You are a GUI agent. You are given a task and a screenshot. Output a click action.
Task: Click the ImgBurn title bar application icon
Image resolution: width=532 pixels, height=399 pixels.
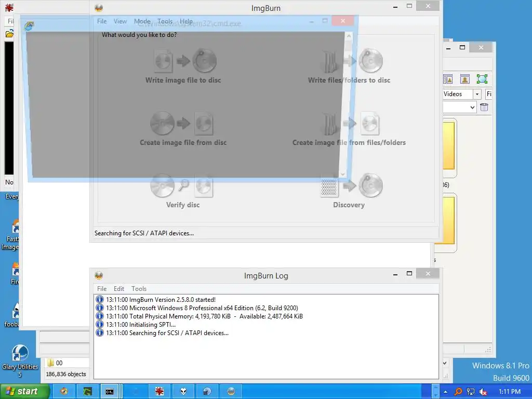pyautogui.click(x=99, y=8)
